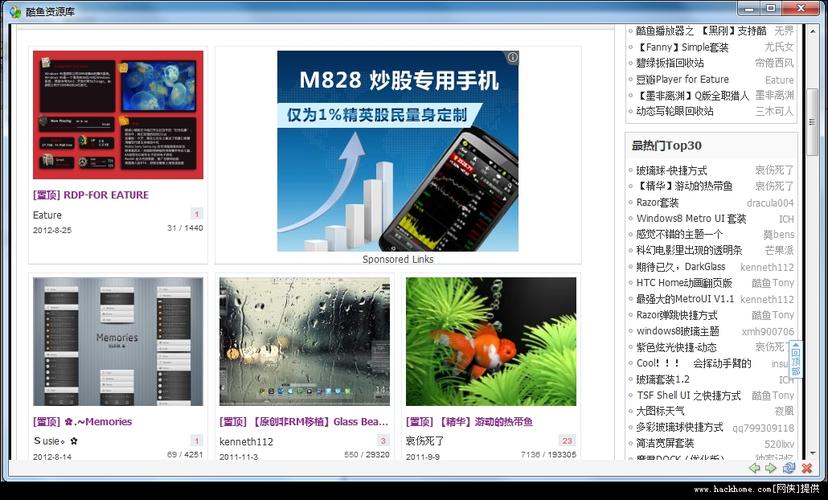Open 玻璃套装1.2 entry
Image resolution: width=828 pixels, height=500 pixels.
pos(663,379)
